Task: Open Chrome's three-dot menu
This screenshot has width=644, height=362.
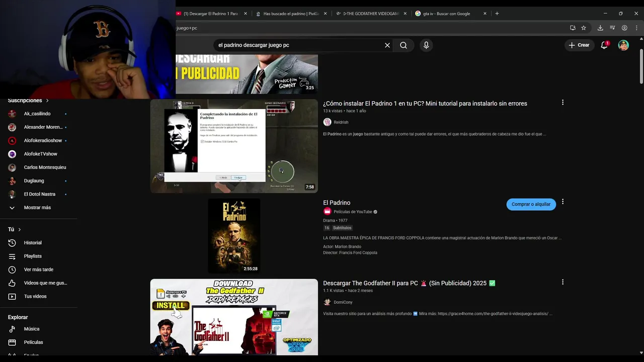Action: tap(636, 28)
